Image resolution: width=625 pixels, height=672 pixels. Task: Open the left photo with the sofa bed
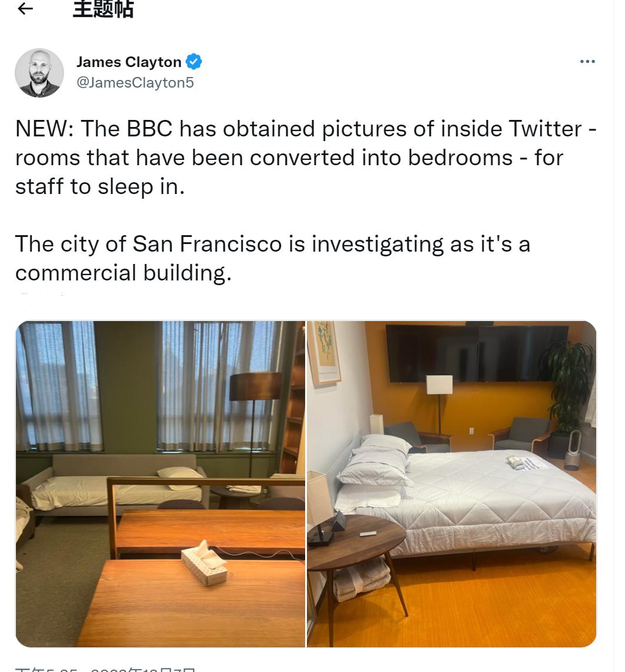click(161, 484)
